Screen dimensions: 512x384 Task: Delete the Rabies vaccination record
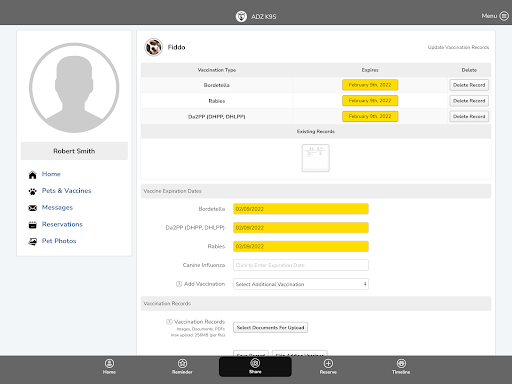(469, 101)
